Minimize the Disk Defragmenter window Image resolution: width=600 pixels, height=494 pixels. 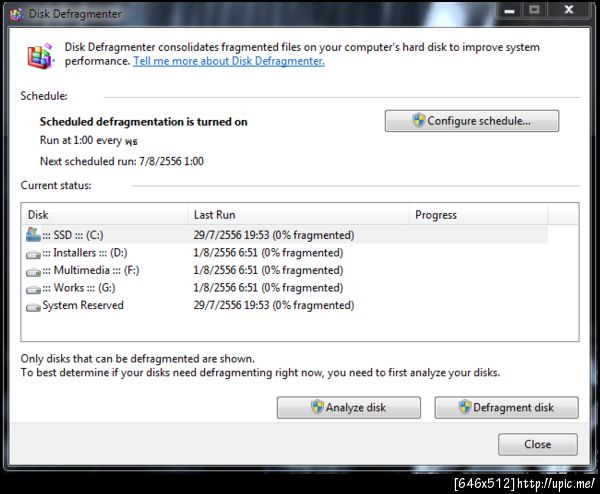pos(509,10)
